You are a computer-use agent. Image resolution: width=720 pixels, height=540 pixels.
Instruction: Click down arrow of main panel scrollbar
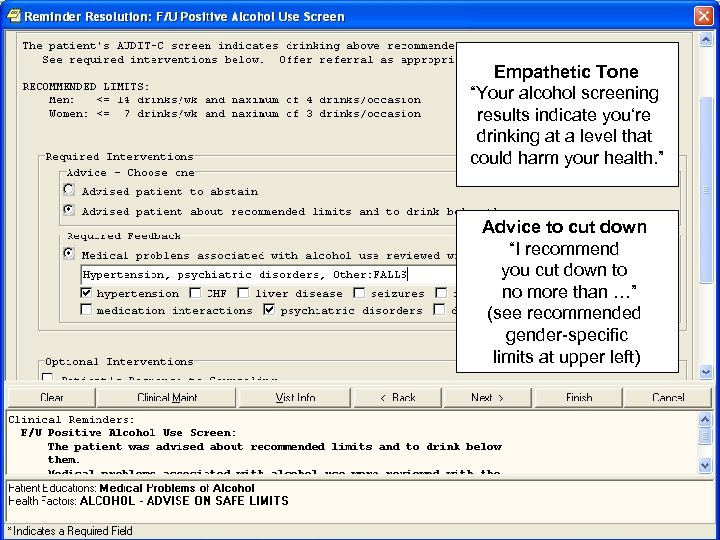pyautogui.click(x=706, y=372)
